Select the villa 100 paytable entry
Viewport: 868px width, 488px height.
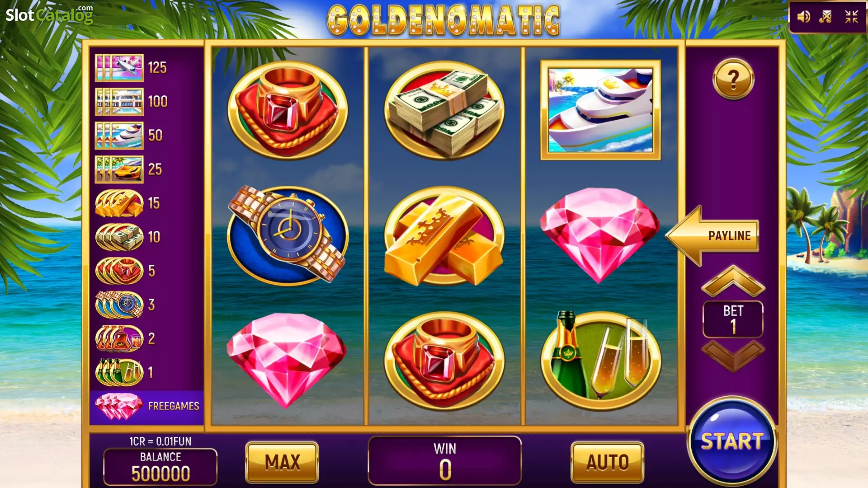131,102
